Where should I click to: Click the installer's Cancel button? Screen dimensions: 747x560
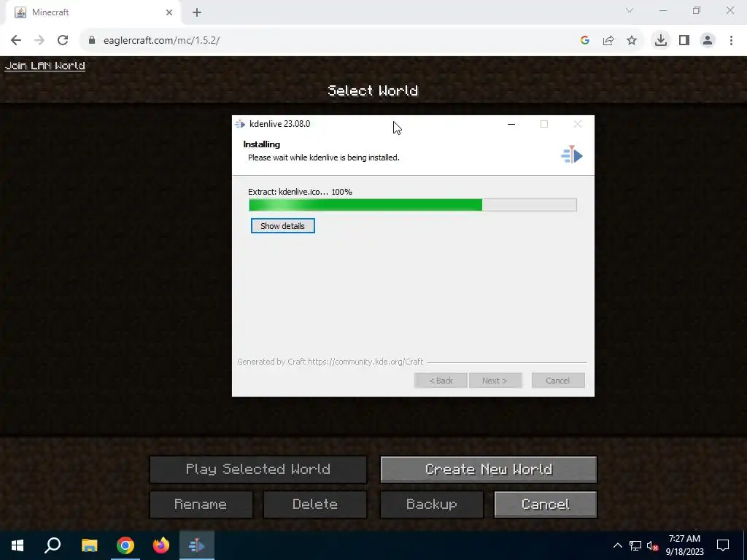click(558, 381)
